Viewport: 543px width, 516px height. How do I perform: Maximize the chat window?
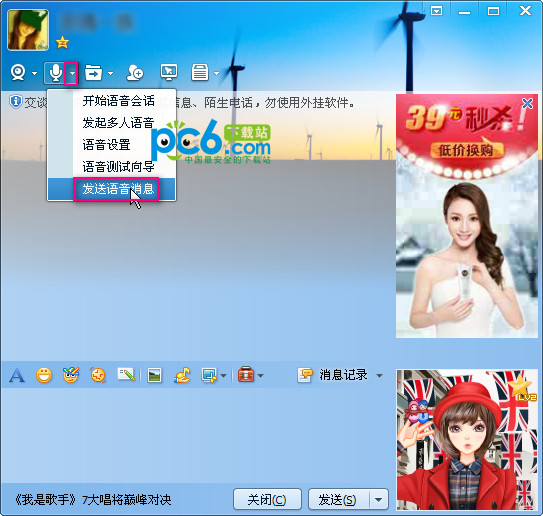click(493, 11)
